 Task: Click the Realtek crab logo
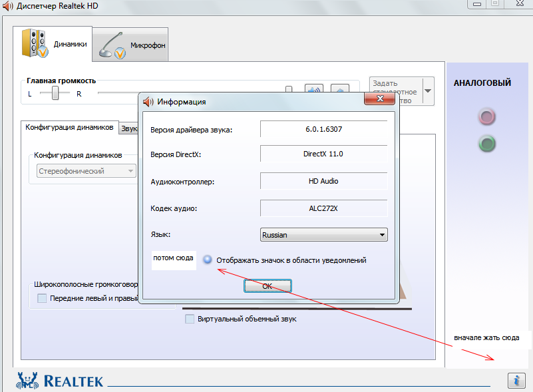[x=27, y=381]
